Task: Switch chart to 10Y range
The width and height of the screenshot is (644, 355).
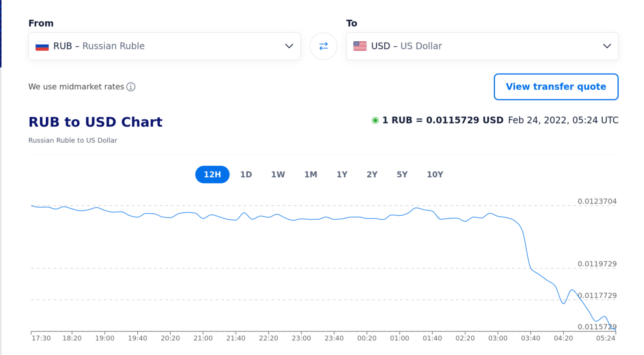Action: pyautogui.click(x=435, y=175)
